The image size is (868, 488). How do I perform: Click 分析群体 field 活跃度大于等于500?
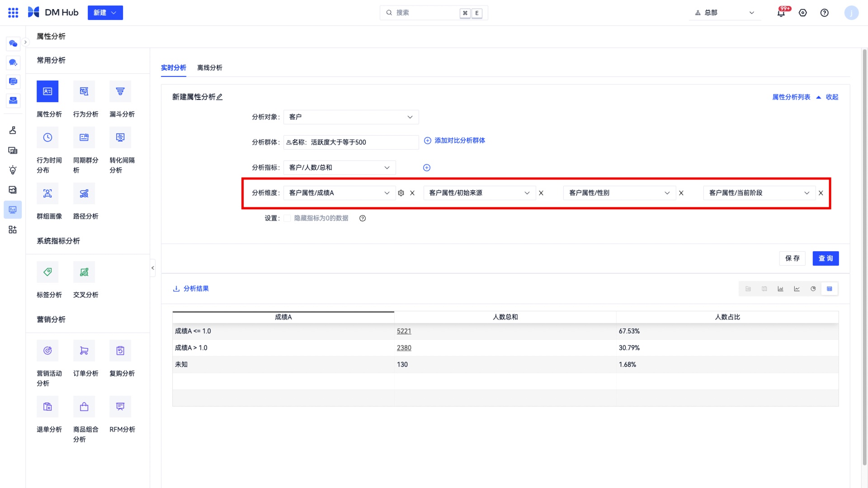(351, 142)
